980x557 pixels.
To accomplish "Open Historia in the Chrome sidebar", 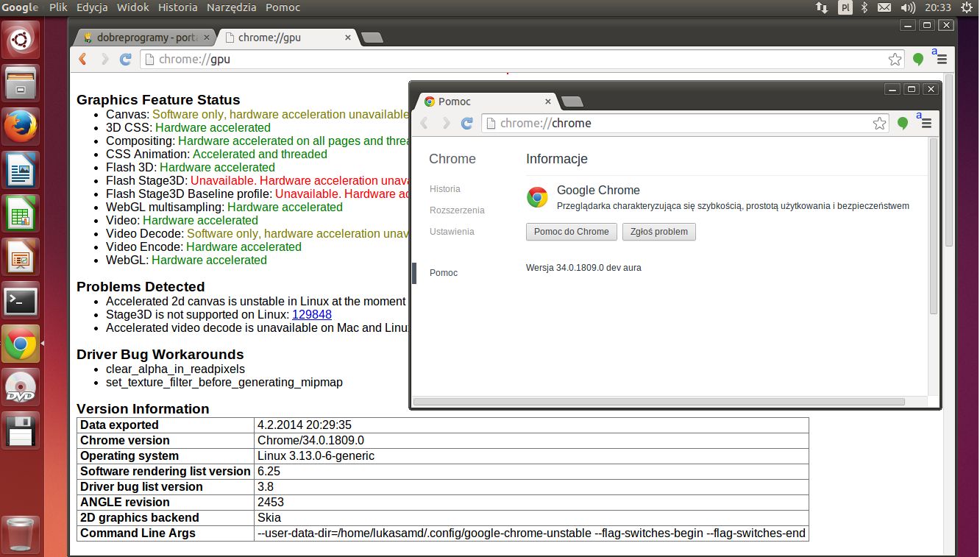I will pyautogui.click(x=445, y=189).
